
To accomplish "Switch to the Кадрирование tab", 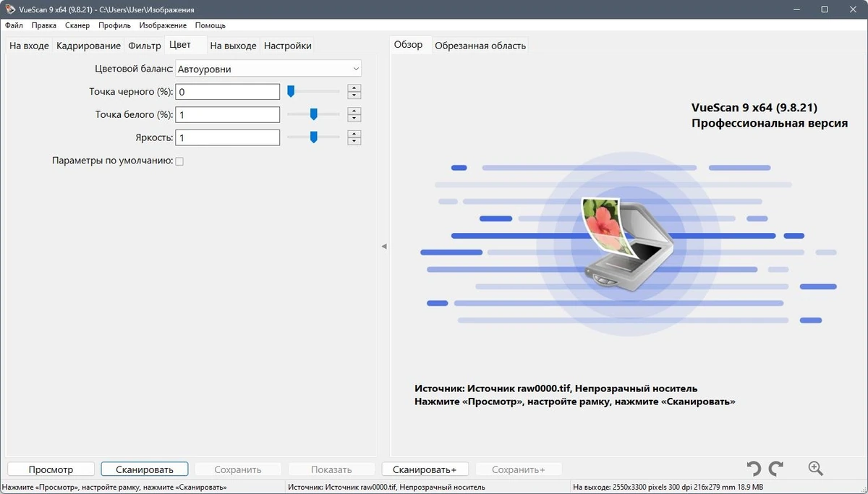I will click(x=88, y=46).
